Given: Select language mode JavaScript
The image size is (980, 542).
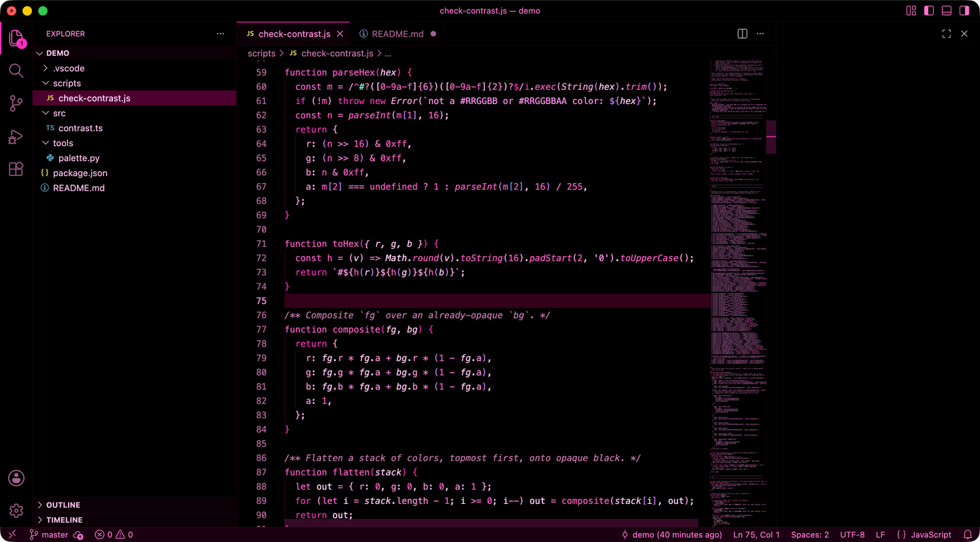Looking at the screenshot, I should click(x=924, y=535).
